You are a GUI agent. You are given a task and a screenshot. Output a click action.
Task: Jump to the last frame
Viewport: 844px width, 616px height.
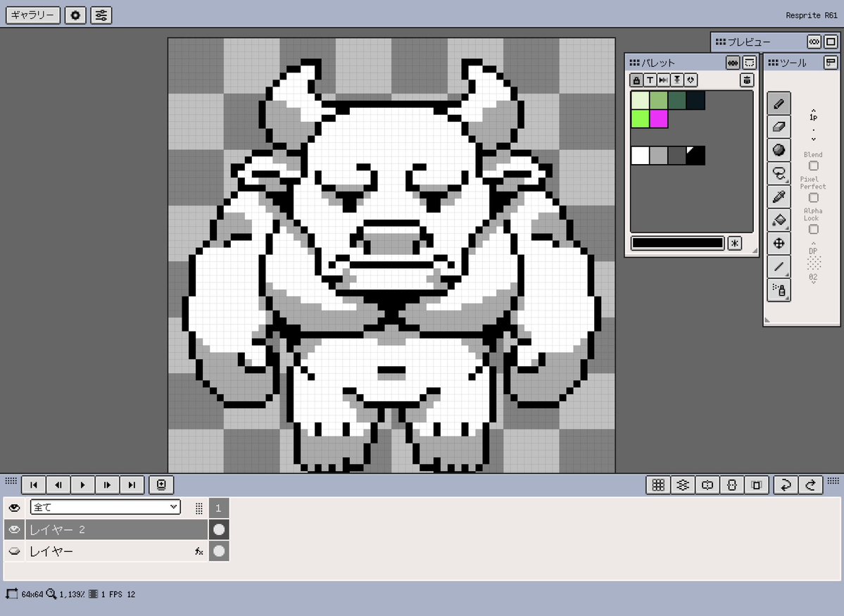click(132, 484)
